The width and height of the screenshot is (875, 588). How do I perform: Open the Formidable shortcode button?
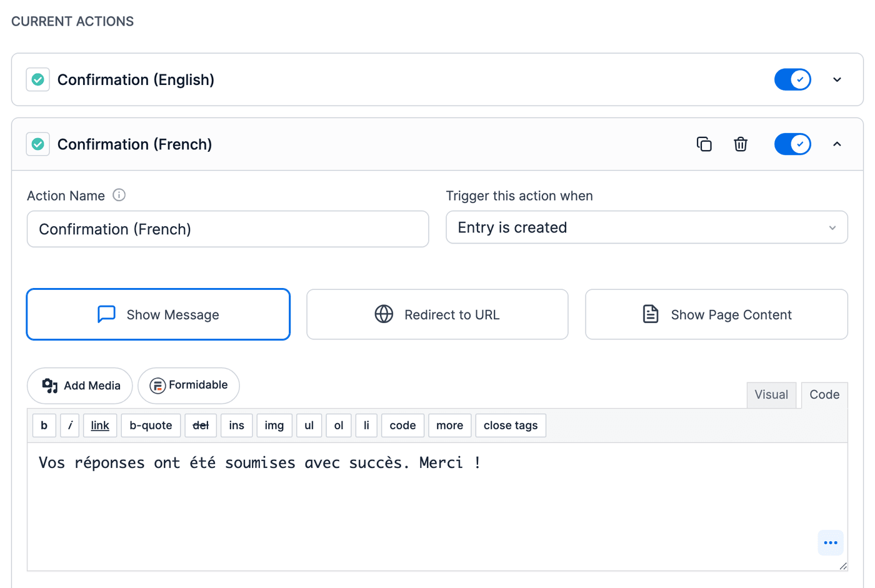189,386
